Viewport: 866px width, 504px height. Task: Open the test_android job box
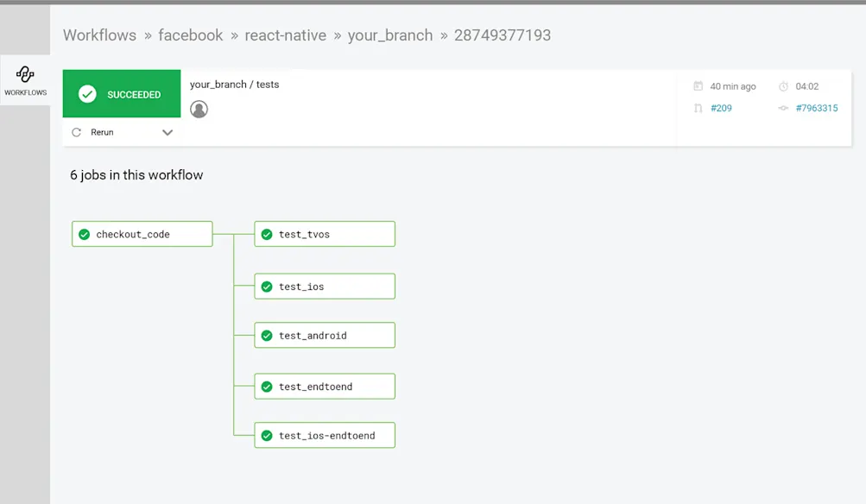click(x=324, y=335)
